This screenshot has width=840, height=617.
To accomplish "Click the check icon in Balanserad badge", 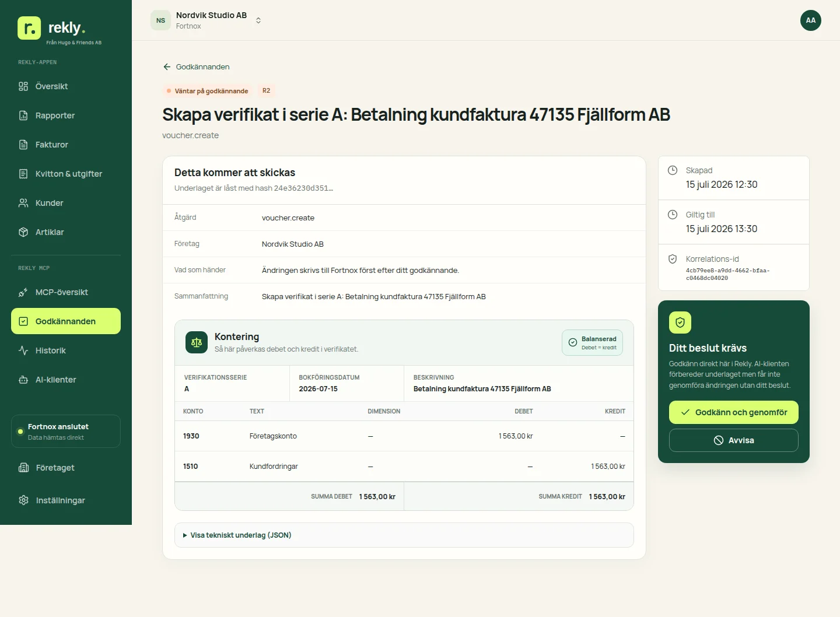I will click(573, 343).
